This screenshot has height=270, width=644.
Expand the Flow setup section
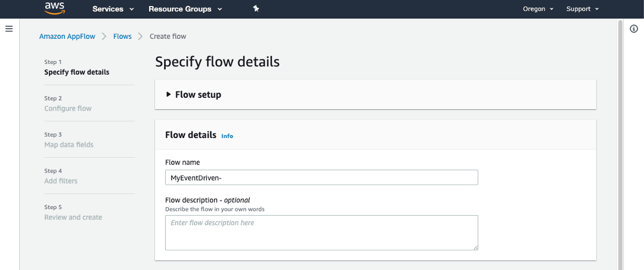193,94
